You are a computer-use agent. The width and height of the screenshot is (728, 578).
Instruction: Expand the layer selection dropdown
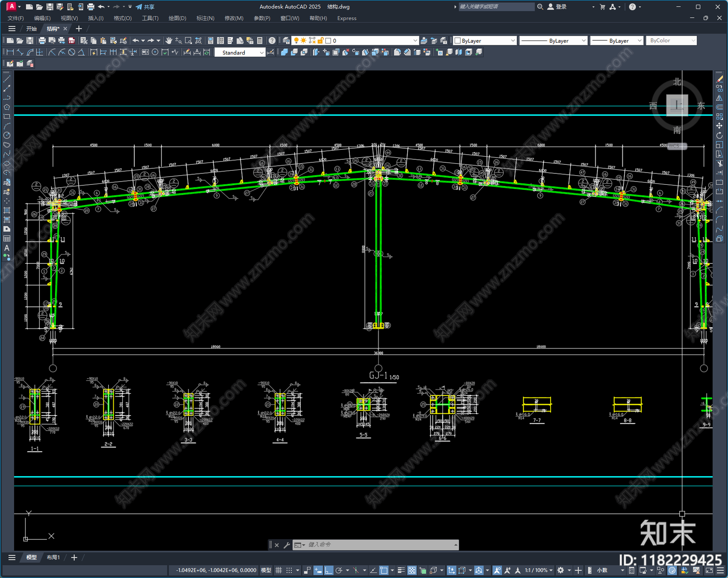pyautogui.click(x=415, y=41)
